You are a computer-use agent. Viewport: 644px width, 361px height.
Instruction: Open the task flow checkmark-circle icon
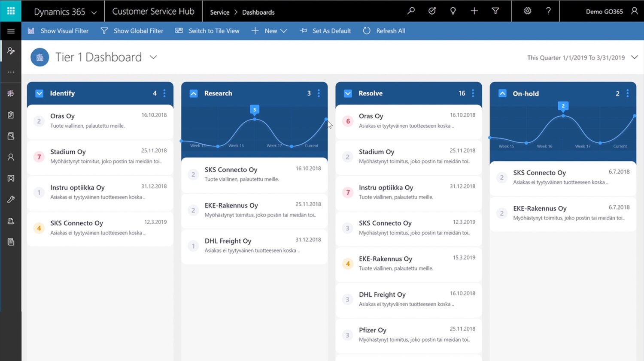pos(432,11)
